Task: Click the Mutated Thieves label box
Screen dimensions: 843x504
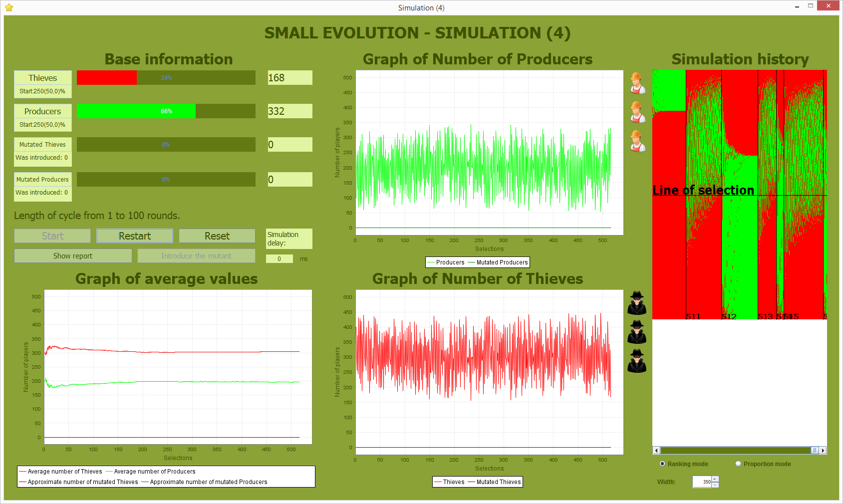Action: point(43,144)
